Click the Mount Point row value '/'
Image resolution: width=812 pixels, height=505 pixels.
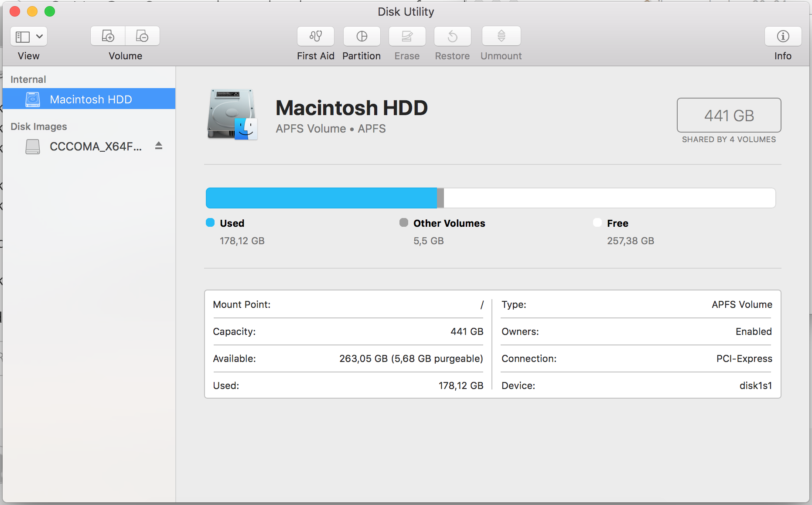pyautogui.click(x=482, y=304)
